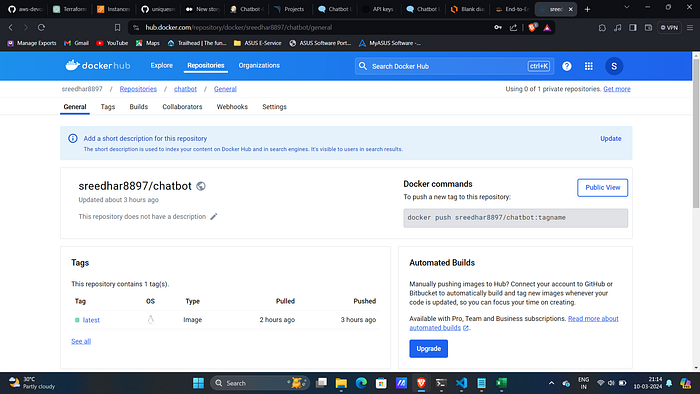This screenshot has height=394, width=700.
Task: Focus the Search Docker Hub field
Action: (x=454, y=66)
